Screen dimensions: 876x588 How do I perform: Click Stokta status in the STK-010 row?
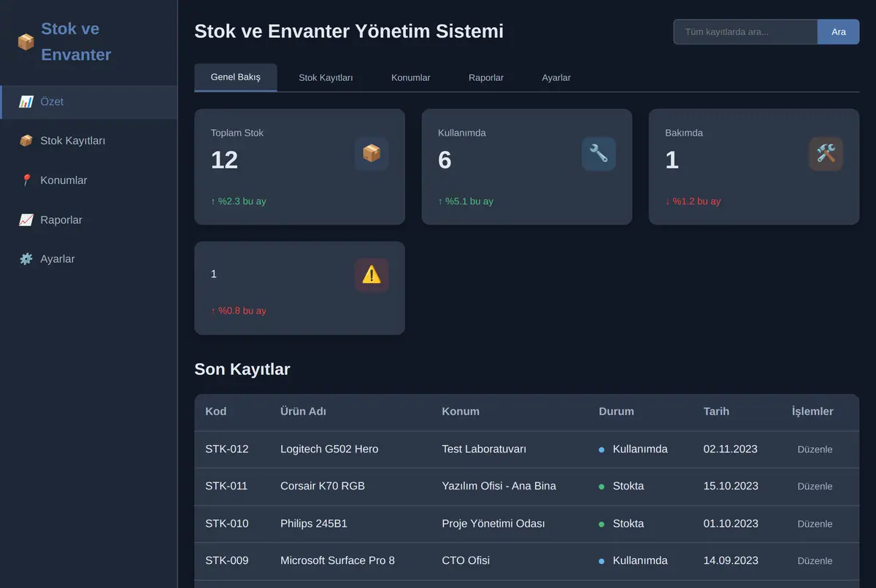pos(621,524)
